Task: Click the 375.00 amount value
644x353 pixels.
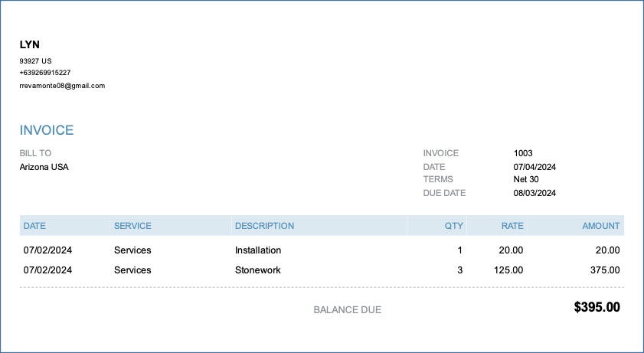Action: pos(605,270)
